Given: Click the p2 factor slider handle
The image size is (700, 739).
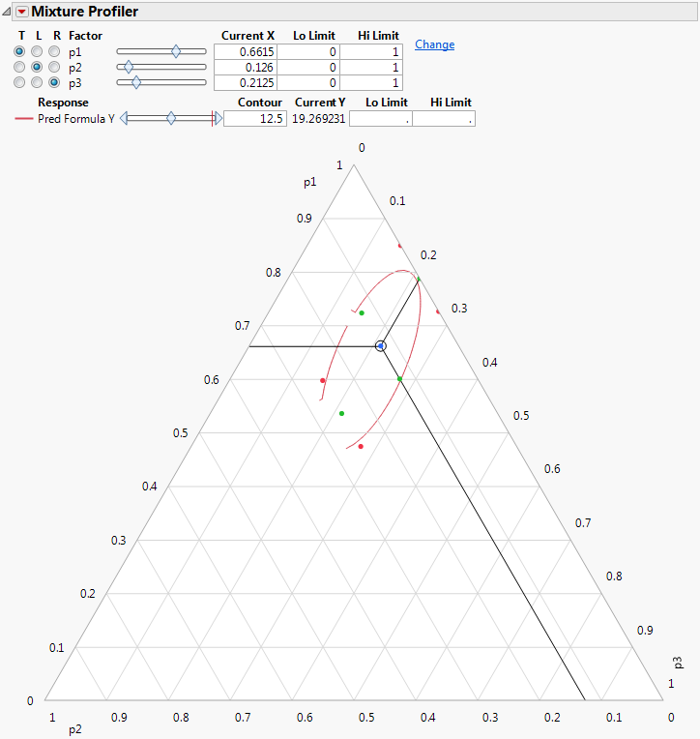Looking at the screenshot, I should pos(129,67).
